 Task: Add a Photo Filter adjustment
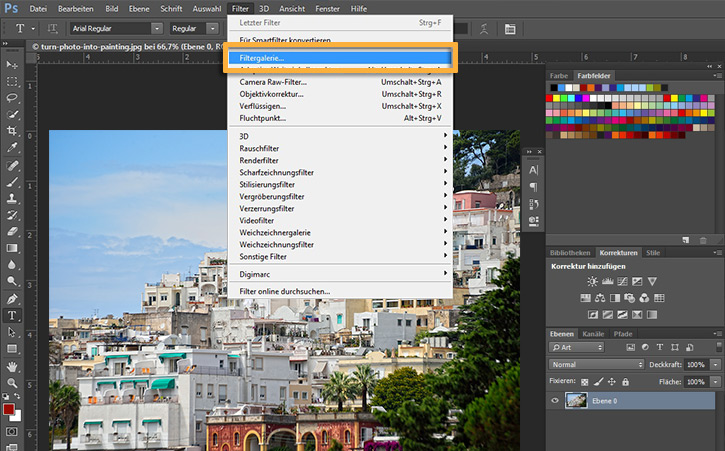tap(629, 298)
